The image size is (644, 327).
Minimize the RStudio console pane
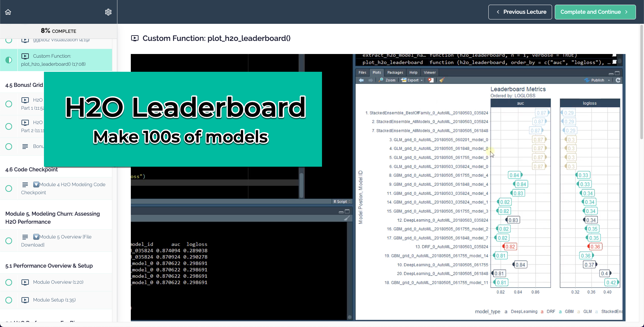tap(341, 212)
